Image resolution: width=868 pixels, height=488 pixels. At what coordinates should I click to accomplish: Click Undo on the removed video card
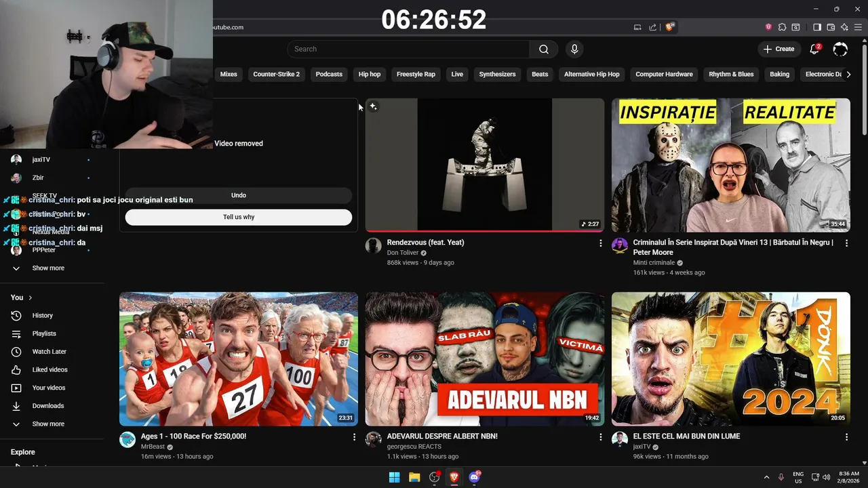[239, 195]
